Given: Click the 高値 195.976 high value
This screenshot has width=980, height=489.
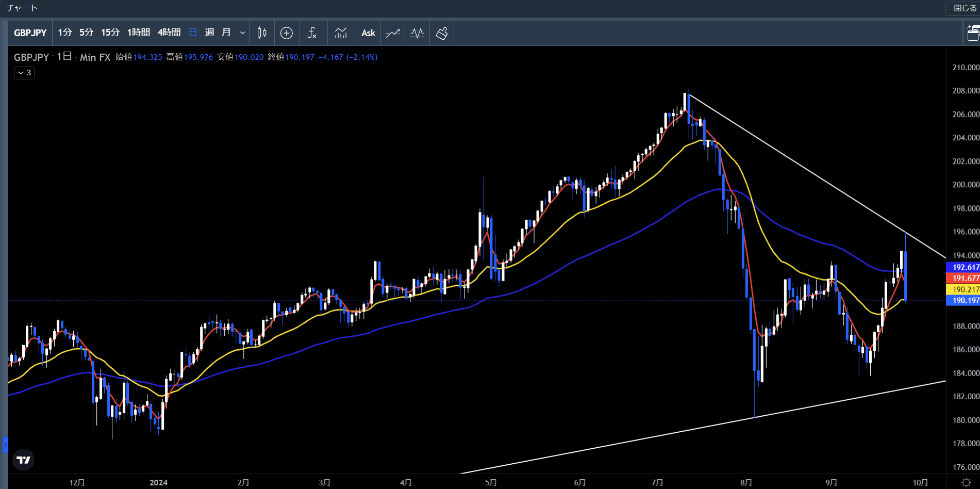Looking at the screenshot, I should pyautogui.click(x=189, y=57).
